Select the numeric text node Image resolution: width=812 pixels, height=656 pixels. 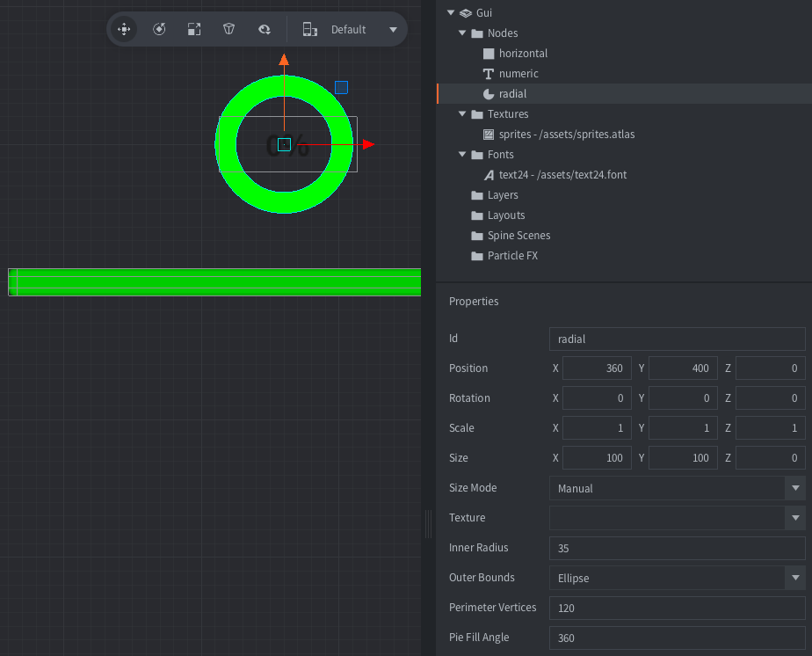[x=518, y=74]
